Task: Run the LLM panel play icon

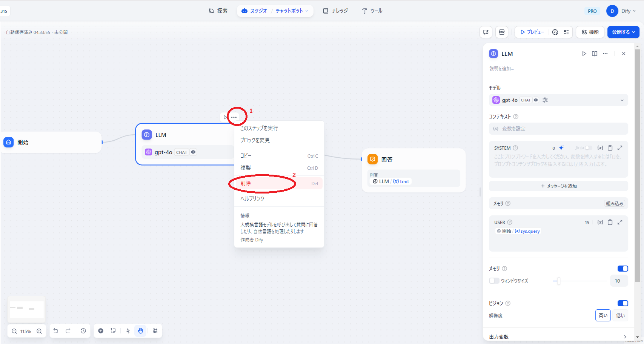Action: 584,54
